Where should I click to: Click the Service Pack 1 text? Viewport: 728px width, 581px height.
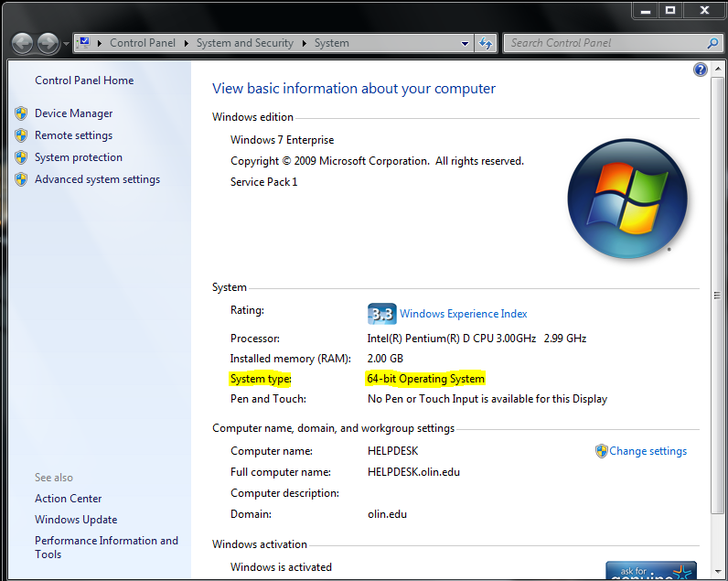click(263, 182)
